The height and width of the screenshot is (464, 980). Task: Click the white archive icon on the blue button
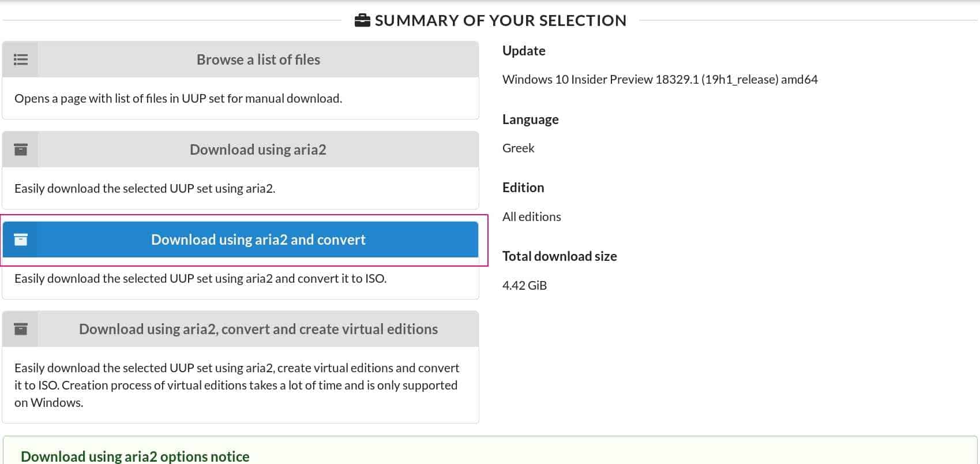tap(21, 240)
